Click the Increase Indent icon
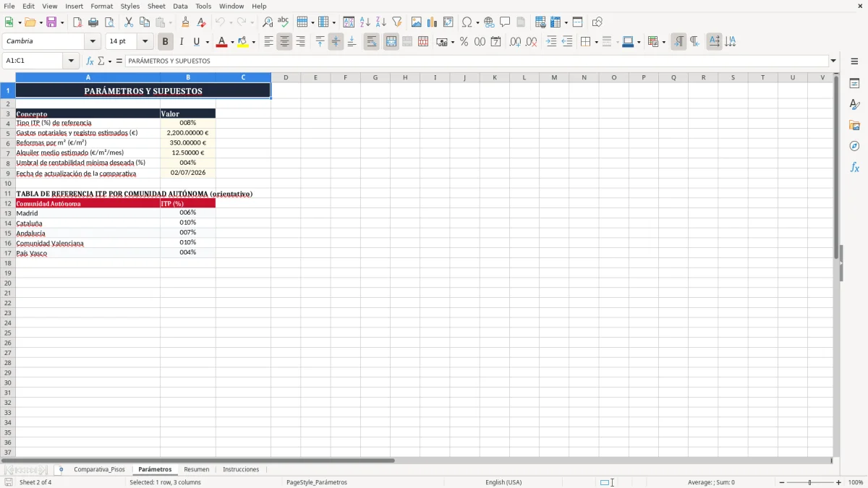 pos(551,42)
